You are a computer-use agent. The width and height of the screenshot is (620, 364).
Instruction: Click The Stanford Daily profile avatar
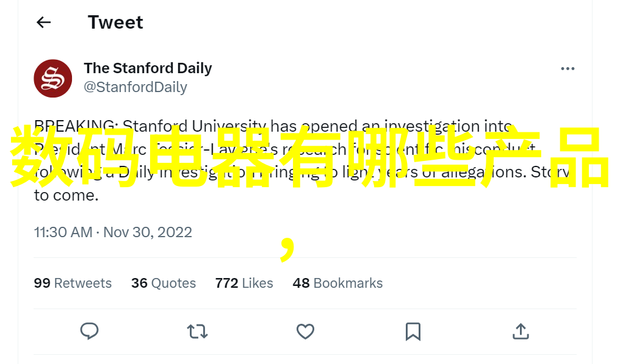click(x=53, y=78)
